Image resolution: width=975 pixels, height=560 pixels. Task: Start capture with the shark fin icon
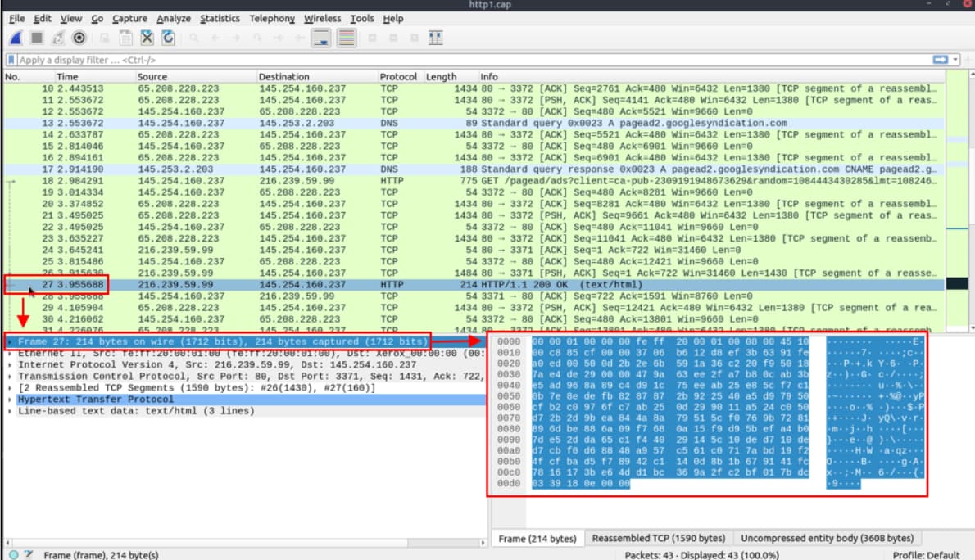[x=16, y=38]
